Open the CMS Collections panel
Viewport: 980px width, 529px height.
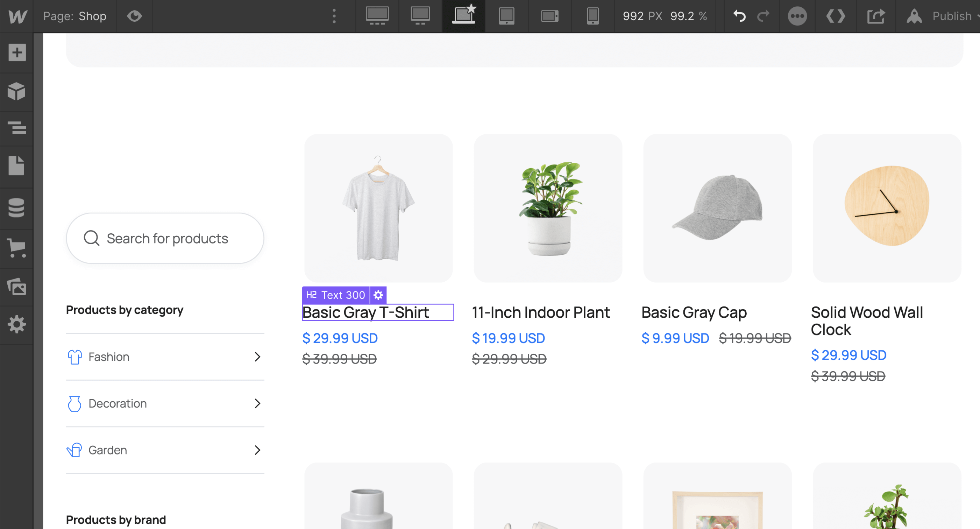(x=17, y=208)
